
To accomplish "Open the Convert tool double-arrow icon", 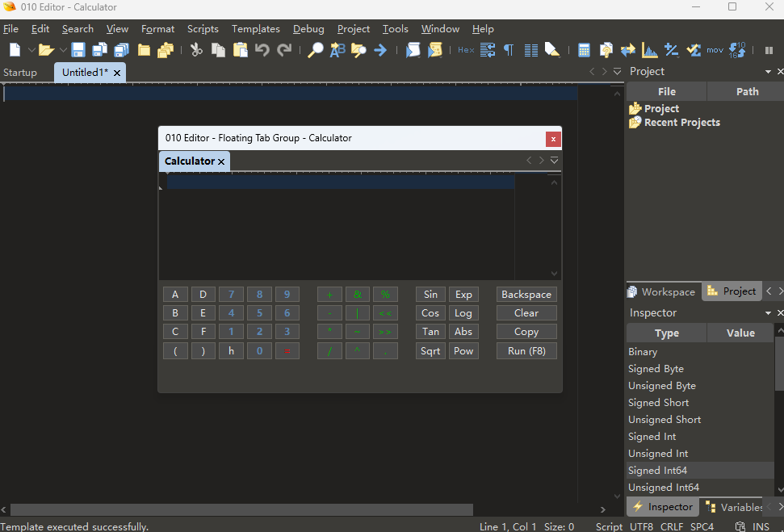I will [x=628, y=49].
